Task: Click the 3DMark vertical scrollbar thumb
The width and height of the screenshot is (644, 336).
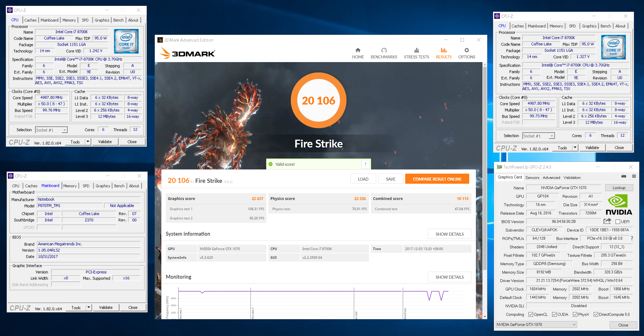Action: (x=485, y=169)
